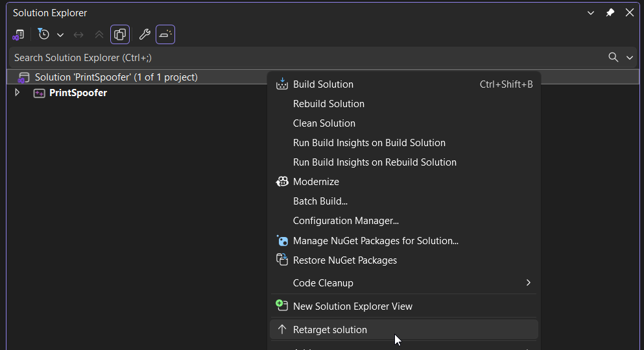Open the Pending Changes Filter clock icon
644x350 pixels.
(43, 34)
